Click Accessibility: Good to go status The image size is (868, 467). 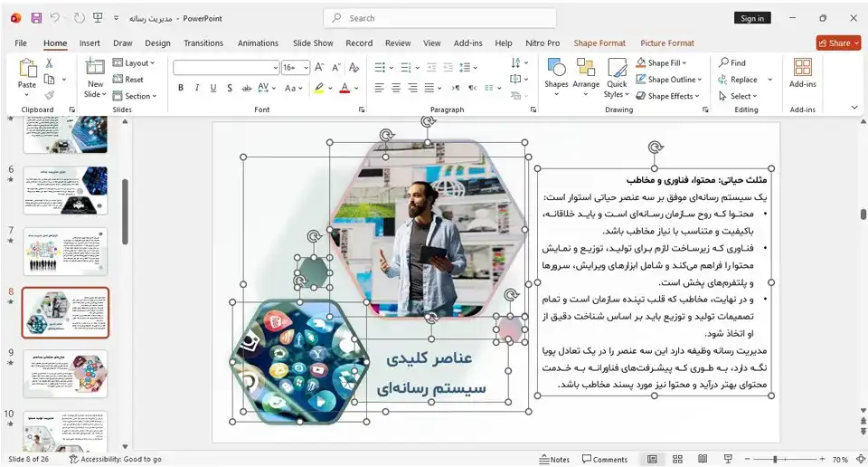coord(115,459)
